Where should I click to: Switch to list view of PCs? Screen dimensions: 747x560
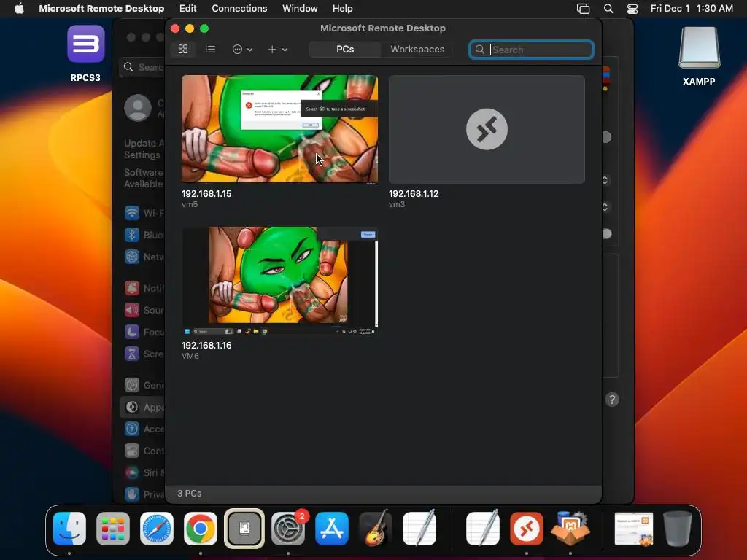[x=210, y=49]
